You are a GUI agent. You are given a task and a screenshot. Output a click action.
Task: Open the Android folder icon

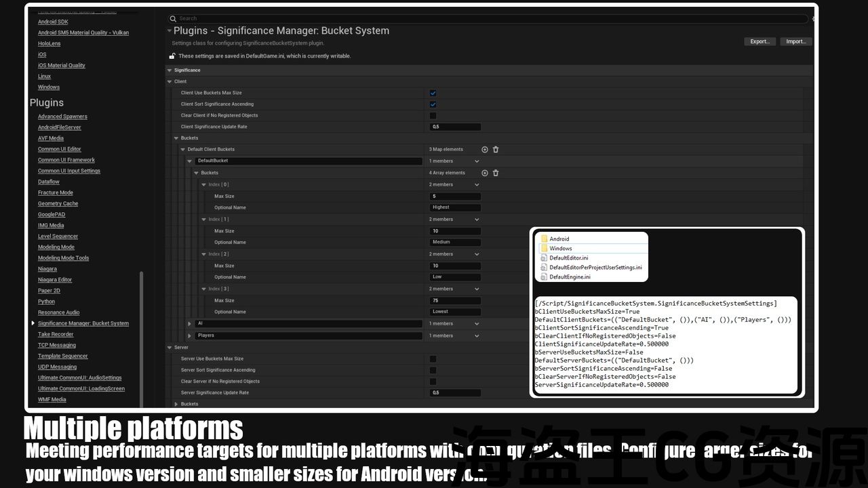coord(545,239)
